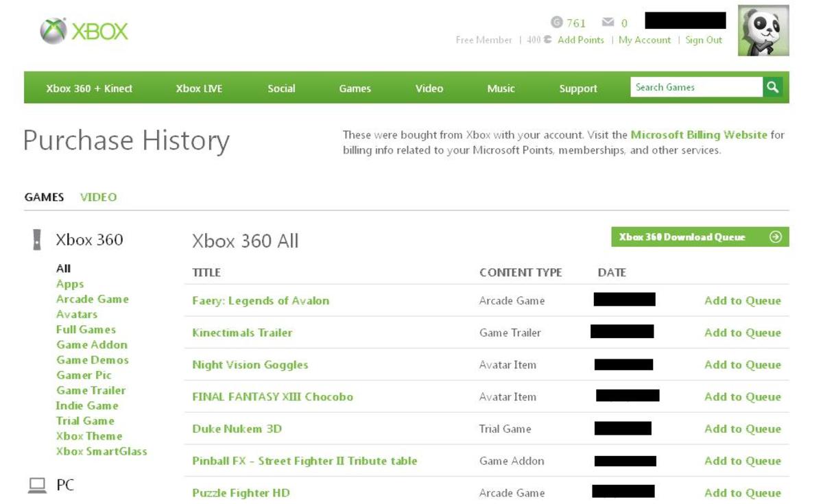Click the Xbox logo

point(84,31)
